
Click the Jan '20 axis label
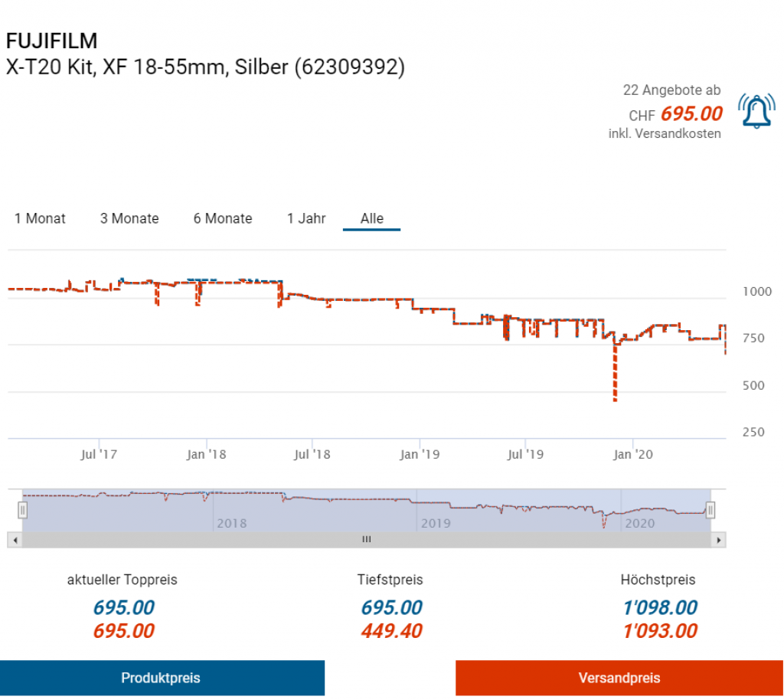[x=633, y=454]
